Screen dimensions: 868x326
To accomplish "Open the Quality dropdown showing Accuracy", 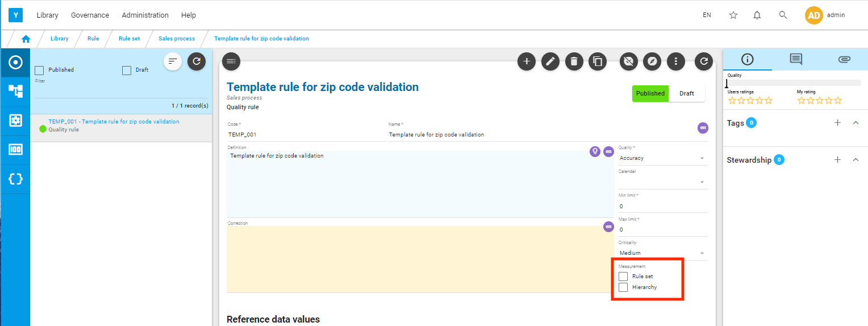I will (663, 158).
